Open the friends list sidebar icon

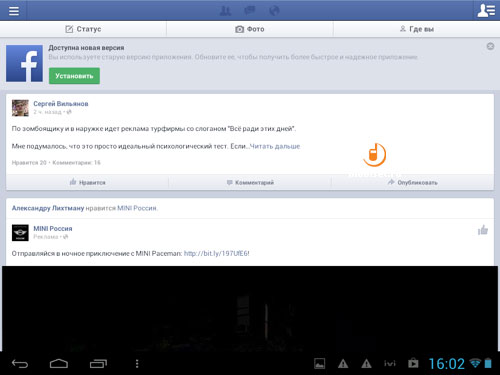pos(486,10)
